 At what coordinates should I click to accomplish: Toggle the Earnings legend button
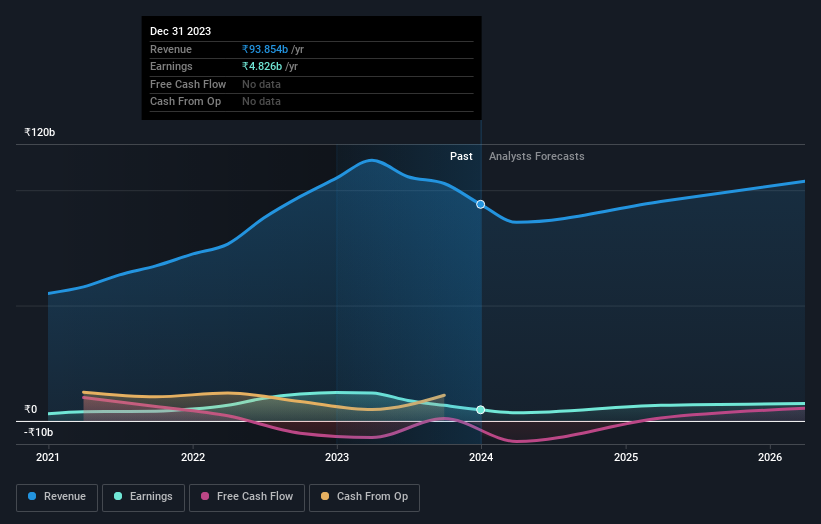coord(143,497)
